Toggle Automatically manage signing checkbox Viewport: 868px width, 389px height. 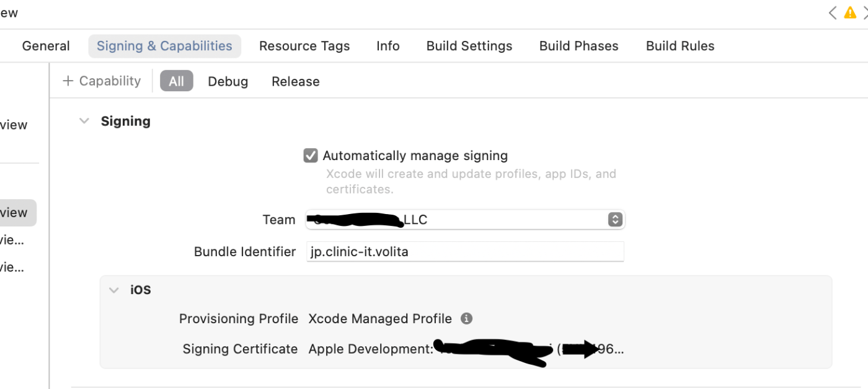[x=311, y=155]
